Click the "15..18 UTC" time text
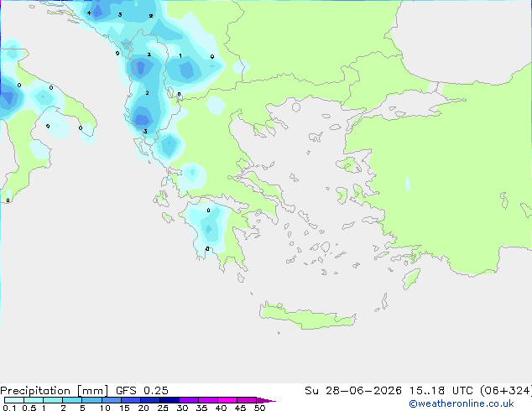Viewport: 532px width, 411px height. (441, 391)
